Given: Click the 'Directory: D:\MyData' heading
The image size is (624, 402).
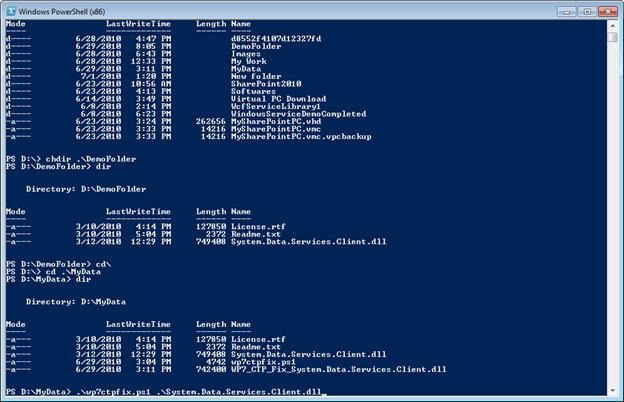Looking at the screenshot, I should [83, 300].
